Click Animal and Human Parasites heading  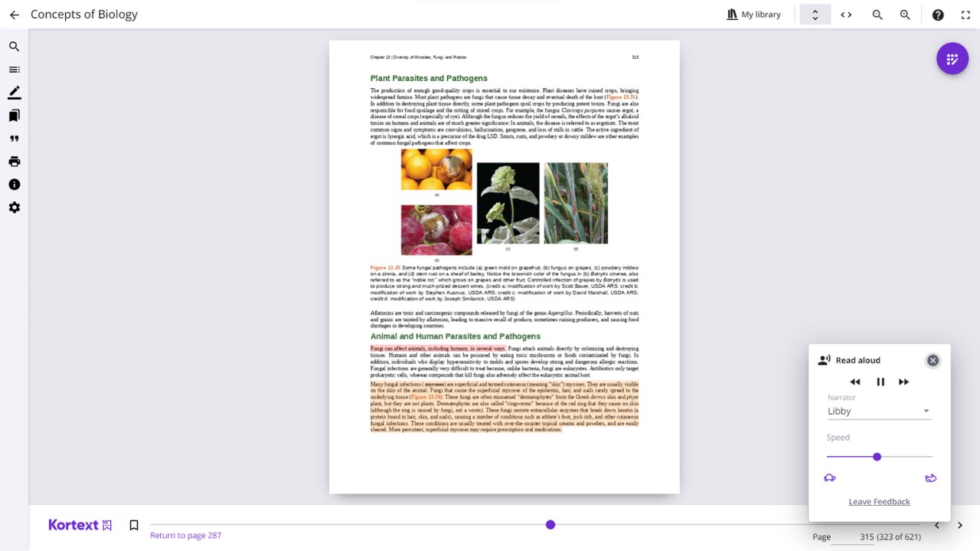pos(456,336)
